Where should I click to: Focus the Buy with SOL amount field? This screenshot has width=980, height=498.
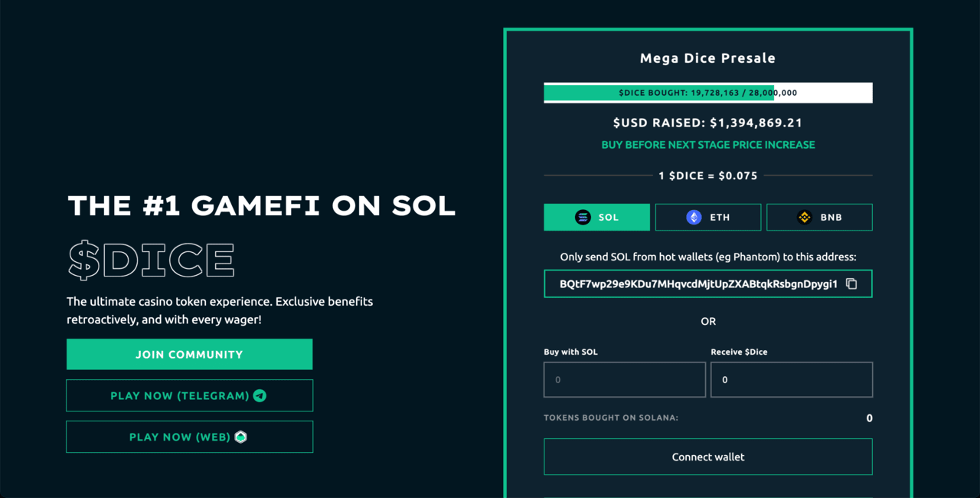[x=625, y=380]
